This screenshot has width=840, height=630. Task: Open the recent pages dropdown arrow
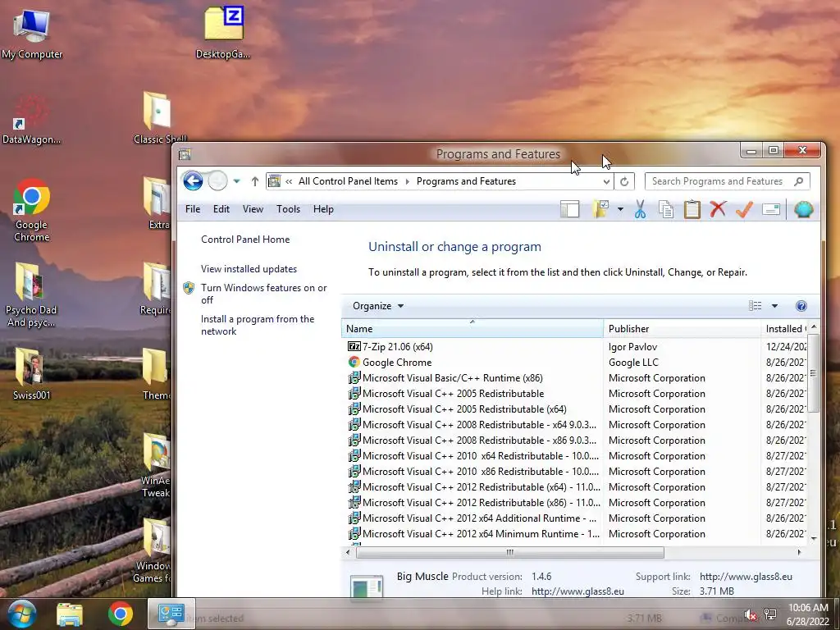(x=236, y=181)
